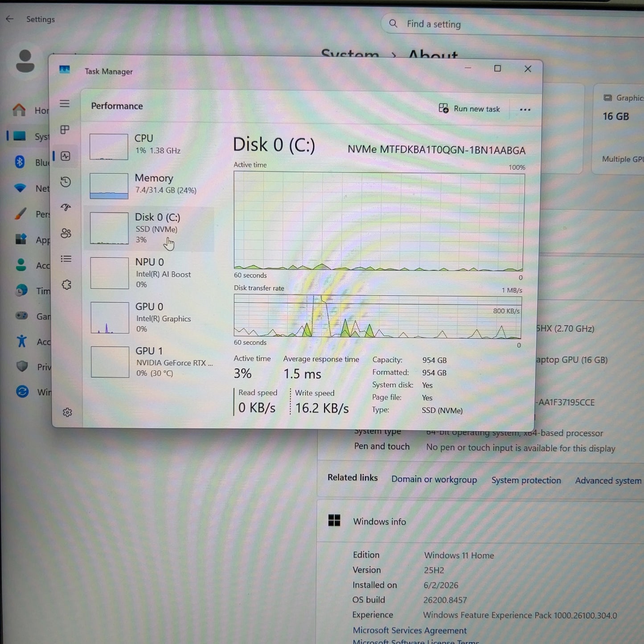This screenshot has width=644, height=644.
Task: Open Details list icon in Task Manager
Action: click(x=66, y=259)
